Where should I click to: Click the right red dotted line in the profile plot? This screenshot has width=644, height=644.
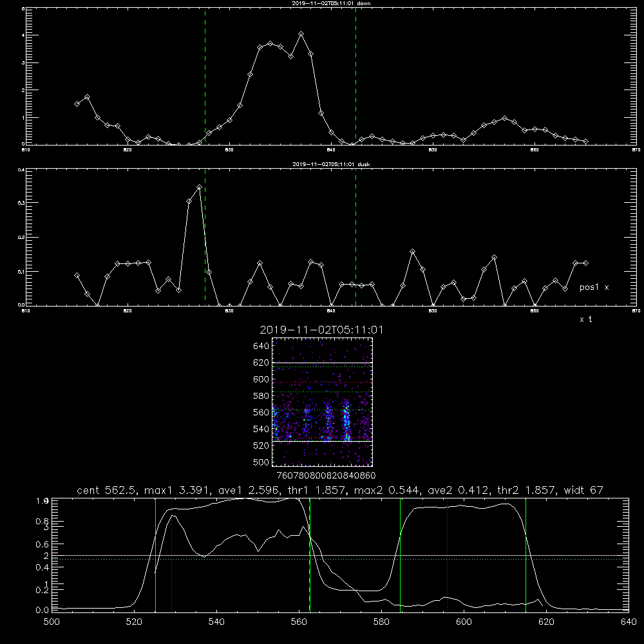pyautogui.click(x=448, y=555)
